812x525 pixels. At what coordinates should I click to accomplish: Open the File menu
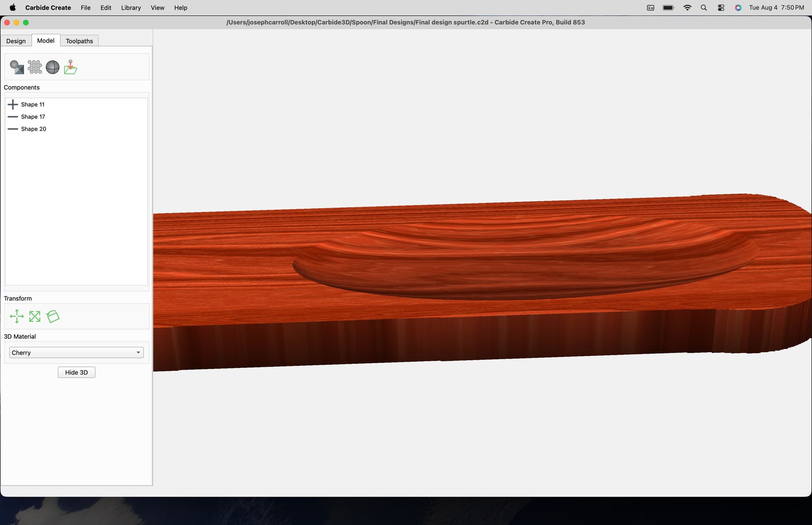85,8
